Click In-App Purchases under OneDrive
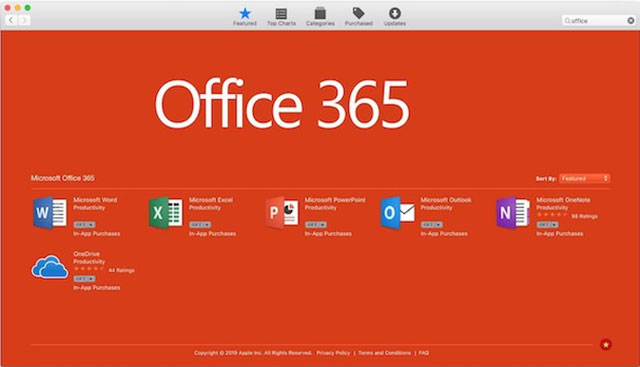 97,288
